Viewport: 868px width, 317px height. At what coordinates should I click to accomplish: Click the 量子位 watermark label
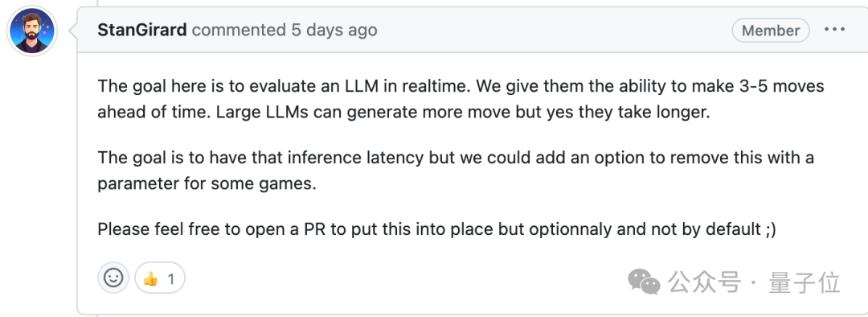coord(804,282)
